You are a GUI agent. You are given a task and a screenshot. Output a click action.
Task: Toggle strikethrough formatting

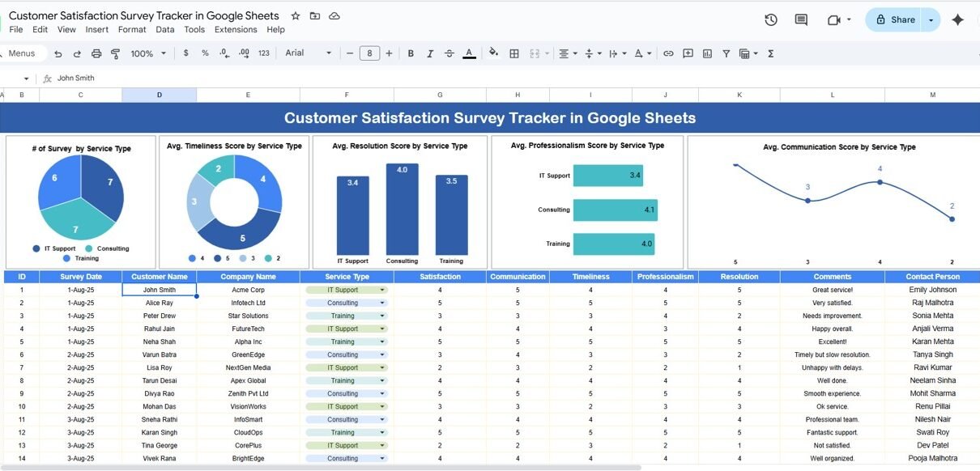pos(450,53)
